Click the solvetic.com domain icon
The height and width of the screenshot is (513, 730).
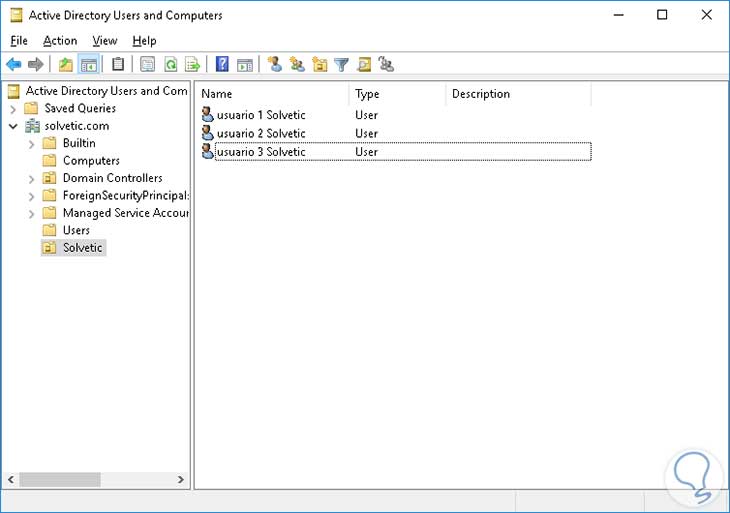click(x=33, y=126)
